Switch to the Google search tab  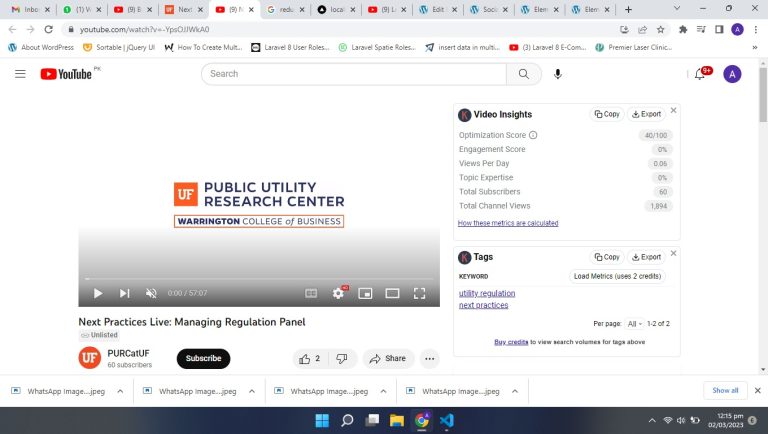[x=286, y=9]
